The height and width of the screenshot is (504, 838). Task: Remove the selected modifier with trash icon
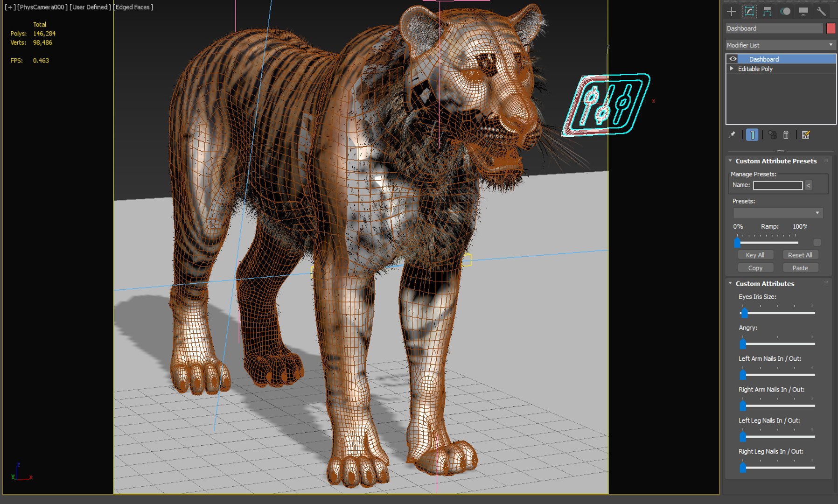coord(786,135)
